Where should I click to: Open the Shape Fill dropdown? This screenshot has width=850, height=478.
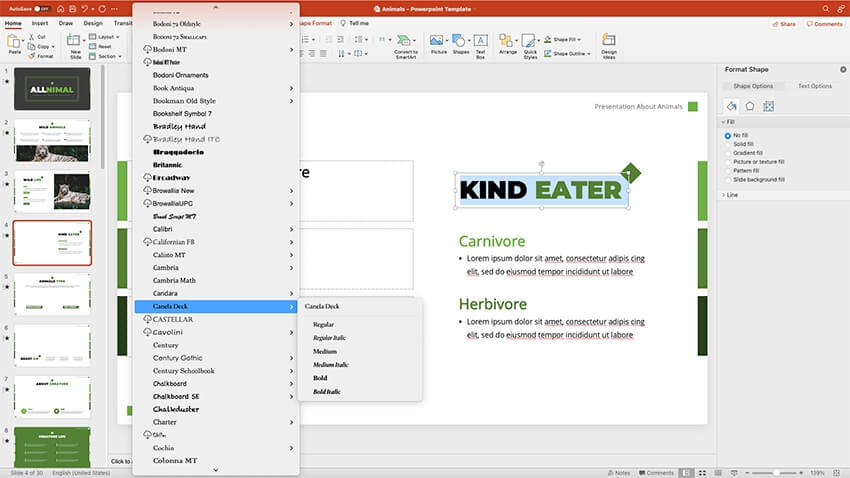tap(572, 38)
